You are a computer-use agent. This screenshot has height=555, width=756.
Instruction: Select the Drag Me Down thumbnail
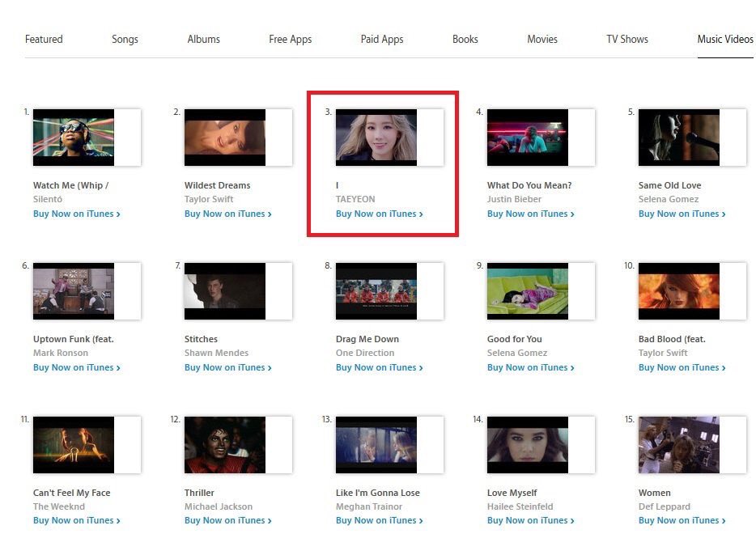click(x=376, y=291)
